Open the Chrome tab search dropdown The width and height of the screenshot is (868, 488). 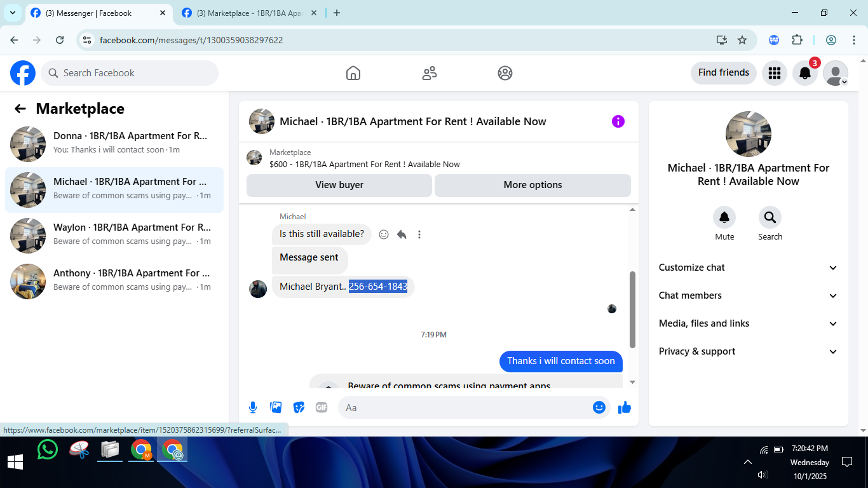(13, 13)
